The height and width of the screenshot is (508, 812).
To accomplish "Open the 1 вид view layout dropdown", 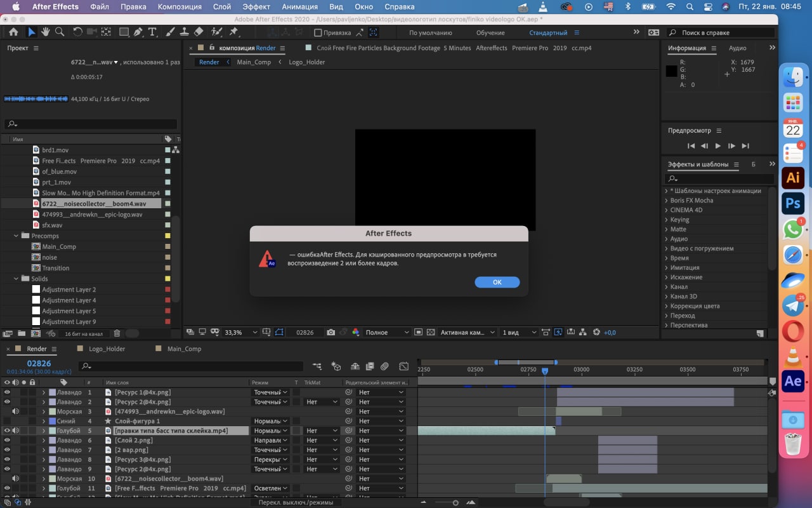I will point(518,332).
